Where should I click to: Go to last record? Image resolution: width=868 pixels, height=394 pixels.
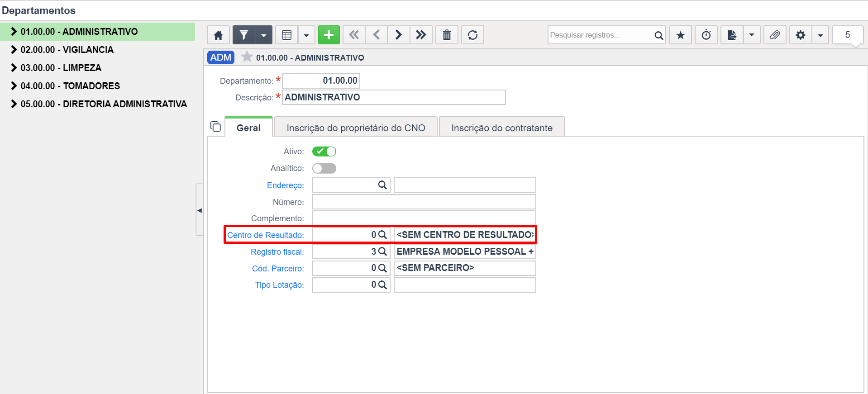pyautogui.click(x=421, y=35)
